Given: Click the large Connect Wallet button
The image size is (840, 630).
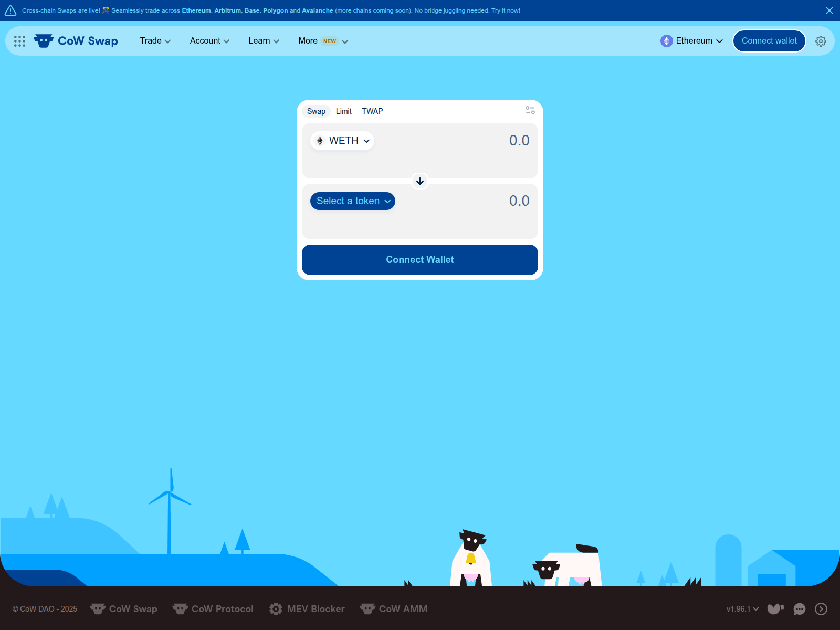Looking at the screenshot, I should click(x=420, y=260).
